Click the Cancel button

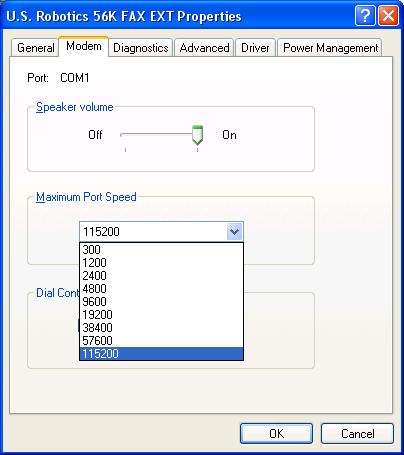click(x=357, y=434)
